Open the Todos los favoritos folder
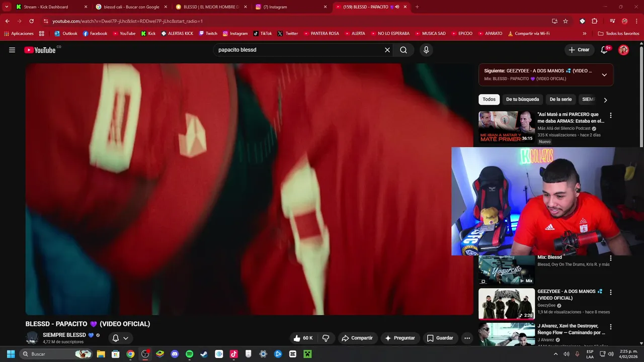Viewport: 644px width, 362px height. pos(618,33)
